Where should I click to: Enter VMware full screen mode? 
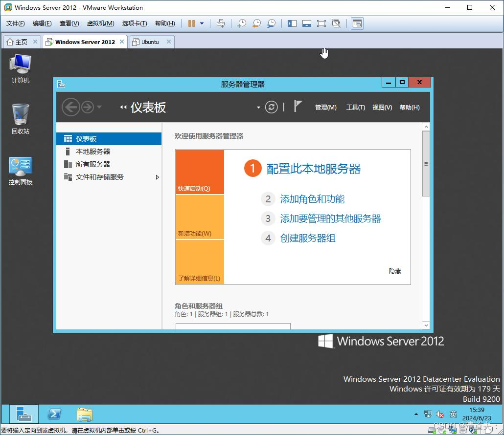(321, 23)
